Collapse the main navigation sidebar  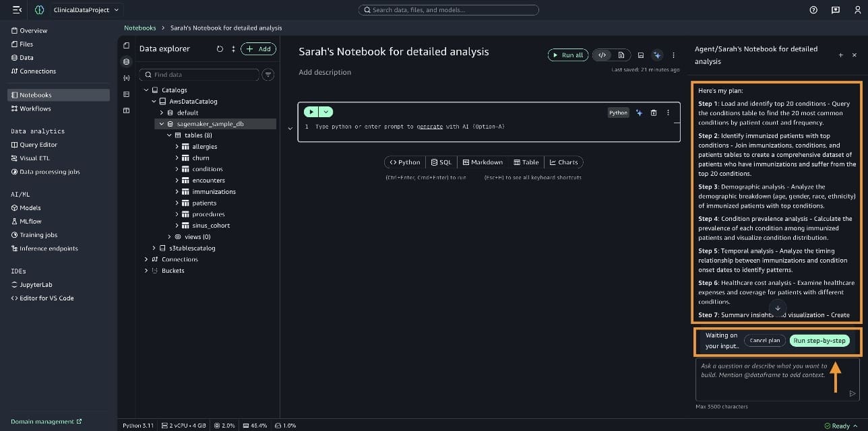pyautogui.click(x=17, y=10)
